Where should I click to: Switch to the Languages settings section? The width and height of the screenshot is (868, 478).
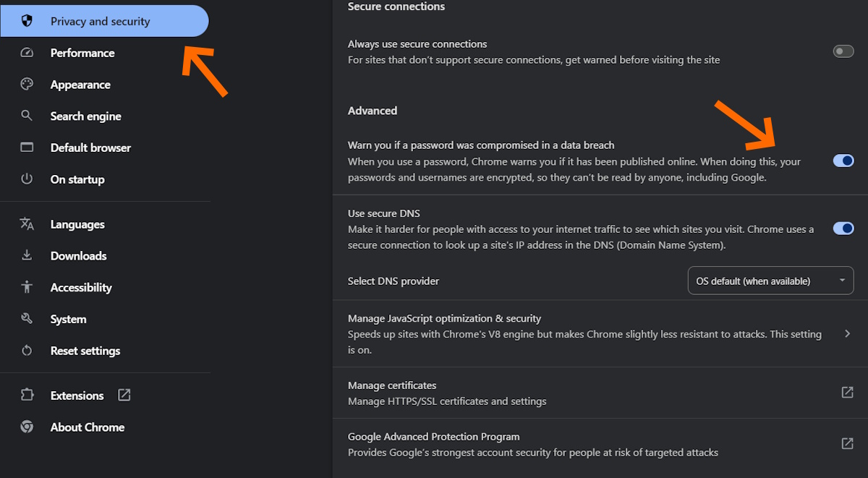[77, 224]
